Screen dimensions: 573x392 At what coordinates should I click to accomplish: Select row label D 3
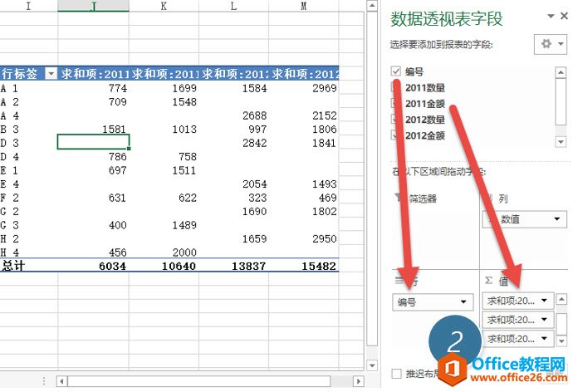point(28,143)
